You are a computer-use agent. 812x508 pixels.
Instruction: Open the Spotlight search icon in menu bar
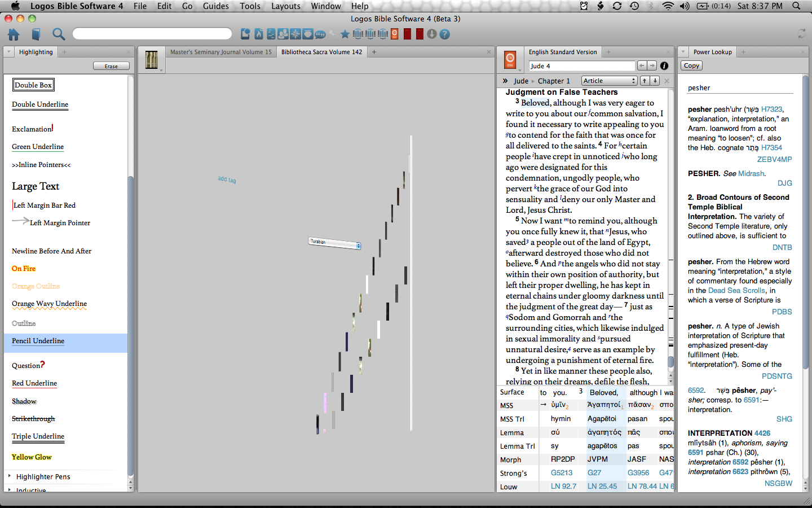[x=796, y=6]
